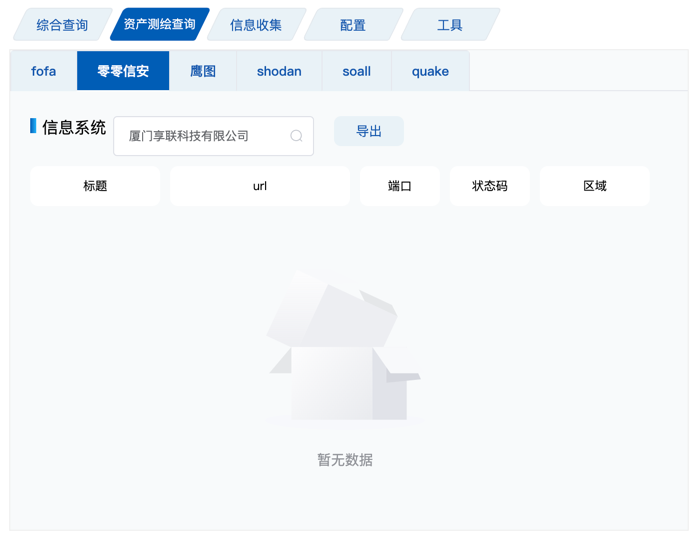The height and width of the screenshot is (537, 698).
Task: Select the 零零信安 sub-tab
Action: [123, 71]
